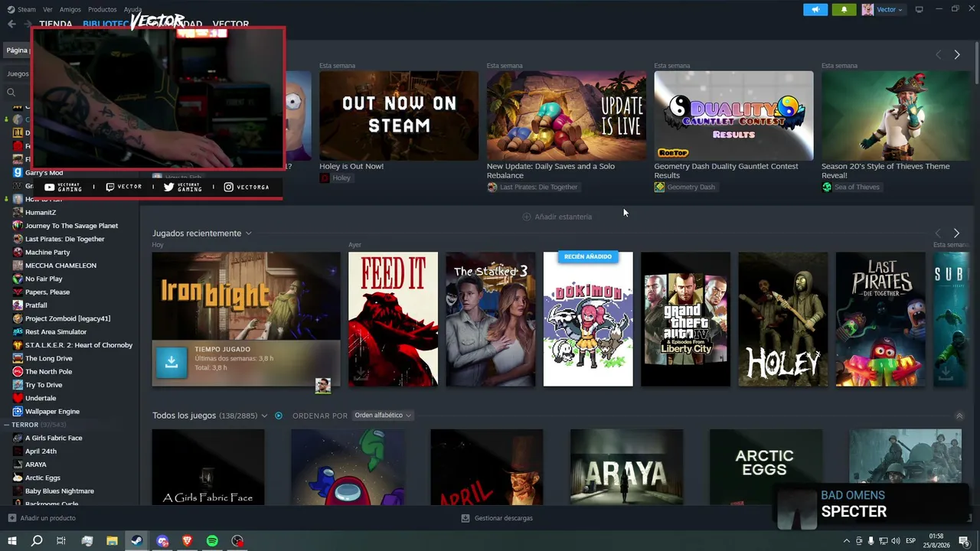Select Try To Drive in sidebar
The height and width of the screenshot is (551, 980).
(x=44, y=385)
